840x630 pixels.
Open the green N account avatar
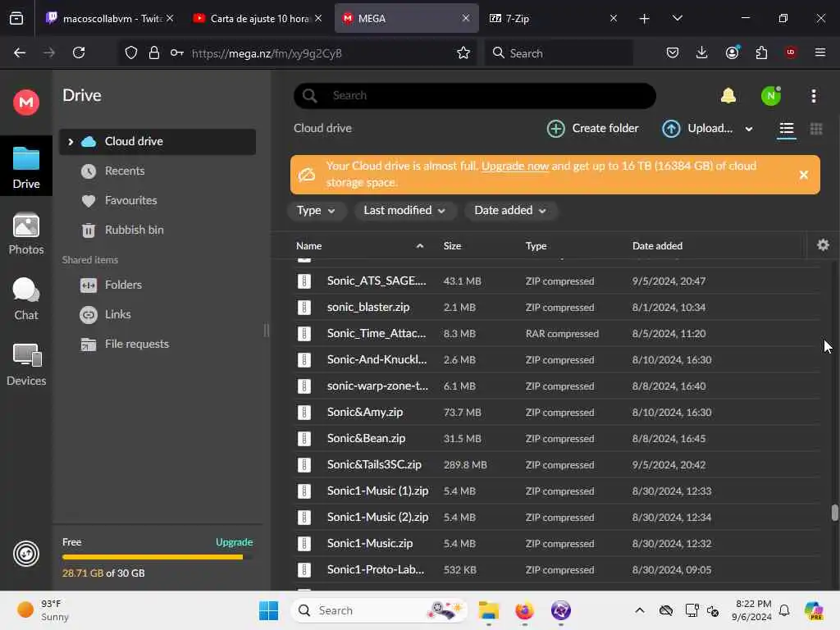pyautogui.click(x=770, y=96)
